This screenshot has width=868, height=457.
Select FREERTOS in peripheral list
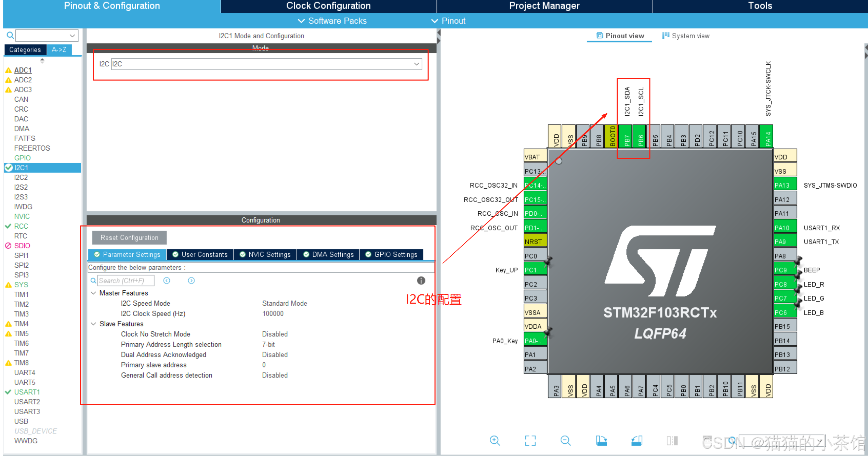[x=32, y=148]
